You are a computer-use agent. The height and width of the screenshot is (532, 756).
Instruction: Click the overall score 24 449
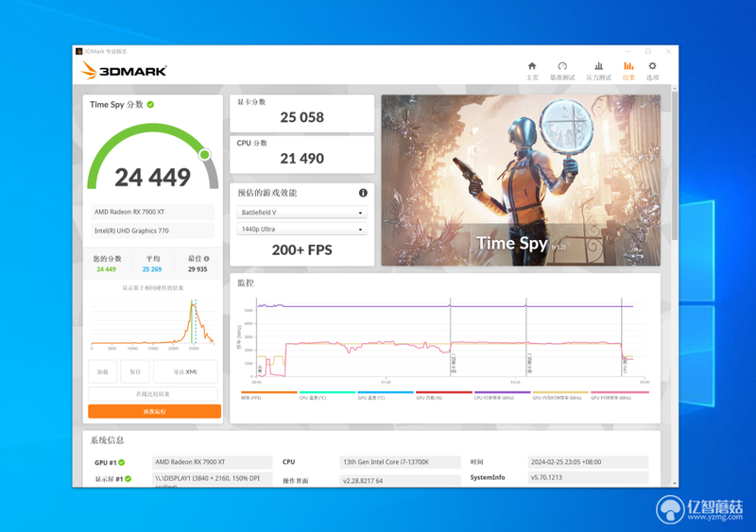pos(153,177)
